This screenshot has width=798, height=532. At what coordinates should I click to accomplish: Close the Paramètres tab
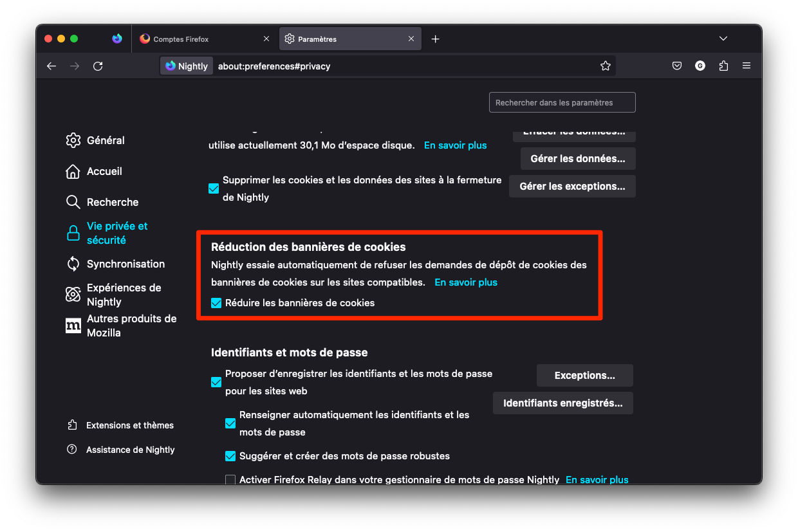tap(411, 39)
